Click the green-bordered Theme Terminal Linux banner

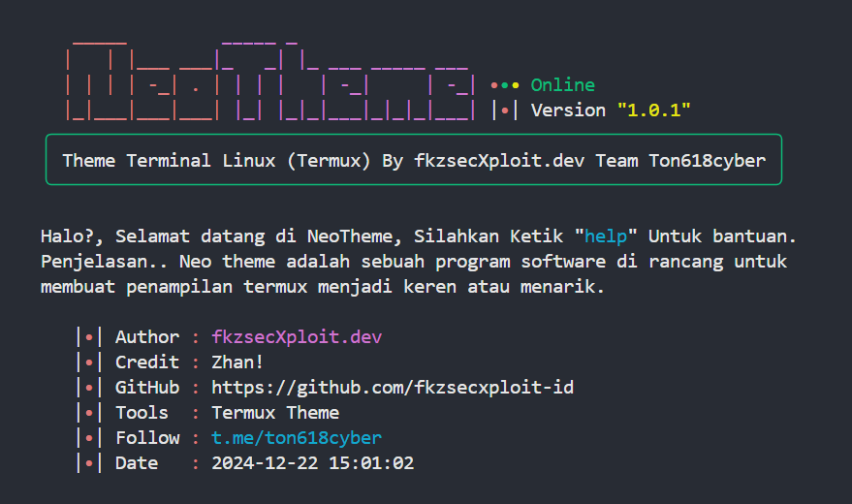coord(414,161)
